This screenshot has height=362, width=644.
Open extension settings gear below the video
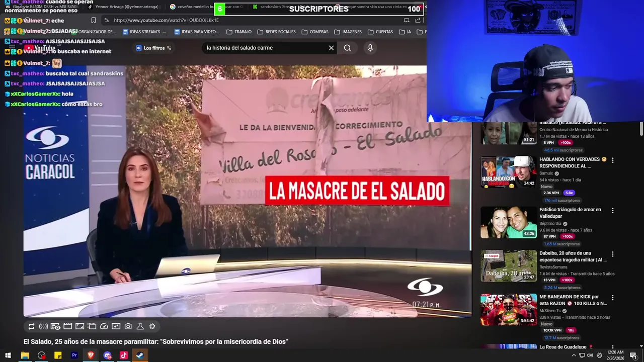tap(152, 326)
